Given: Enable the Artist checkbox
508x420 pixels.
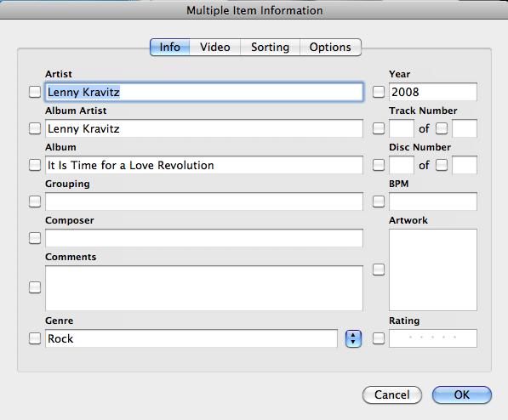Looking at the screenshot, I should [x=35, y=92].
